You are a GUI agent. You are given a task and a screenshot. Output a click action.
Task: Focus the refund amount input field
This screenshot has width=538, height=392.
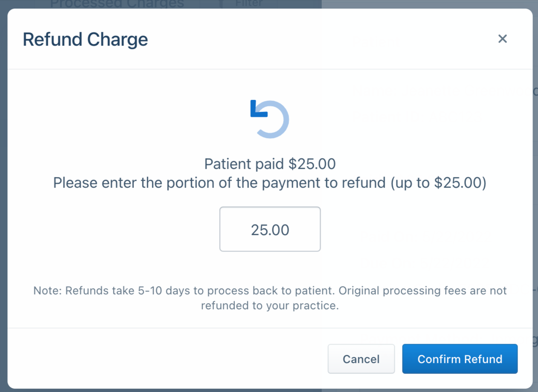click(270, 229)
